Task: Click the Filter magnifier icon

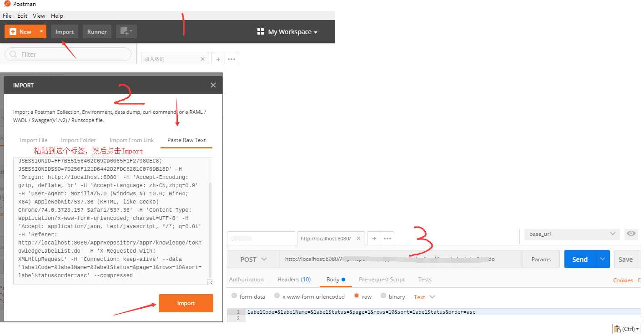Action: 13,55
